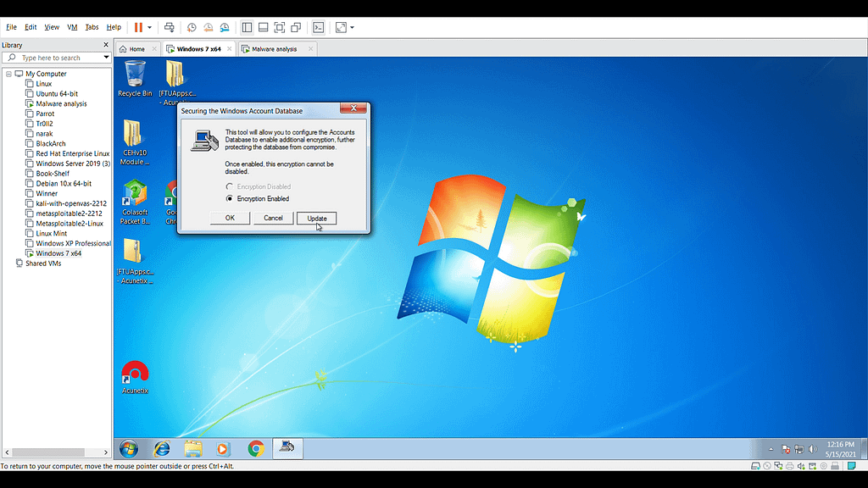
Task: Open the Action Center flag tray icon
Action: 786,449
